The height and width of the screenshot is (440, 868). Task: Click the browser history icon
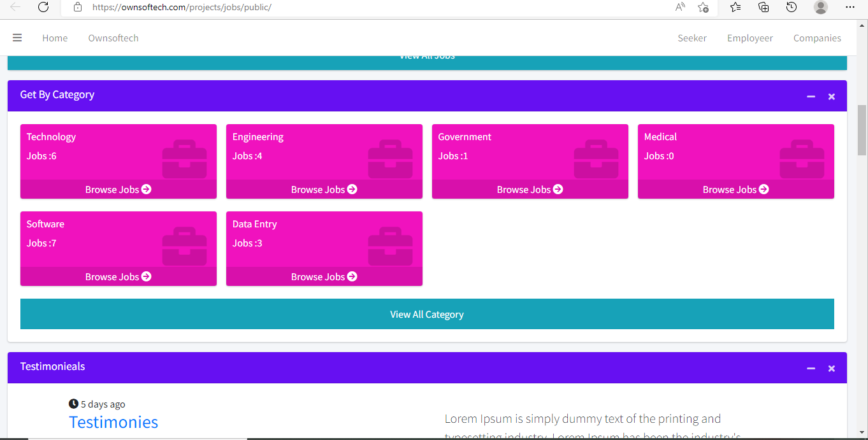792,7
